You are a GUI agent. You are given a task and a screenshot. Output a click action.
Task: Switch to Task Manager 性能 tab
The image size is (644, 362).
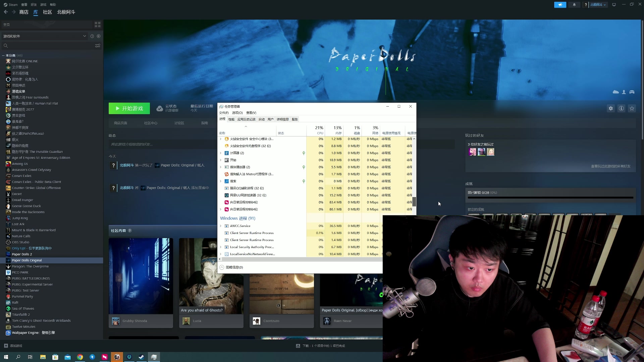click(x=231, y=119)
